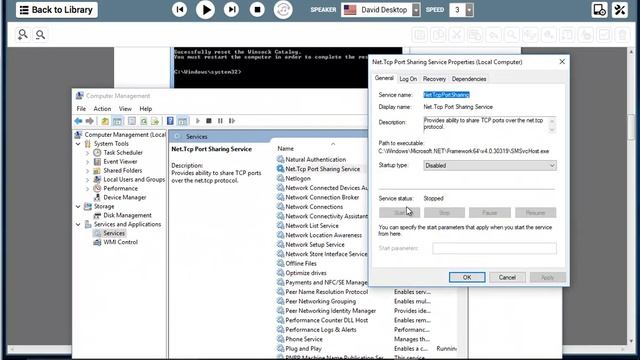This screenshot has height=360, width=640.
Task: Switch to Log On tab
Action: point(408,79)
